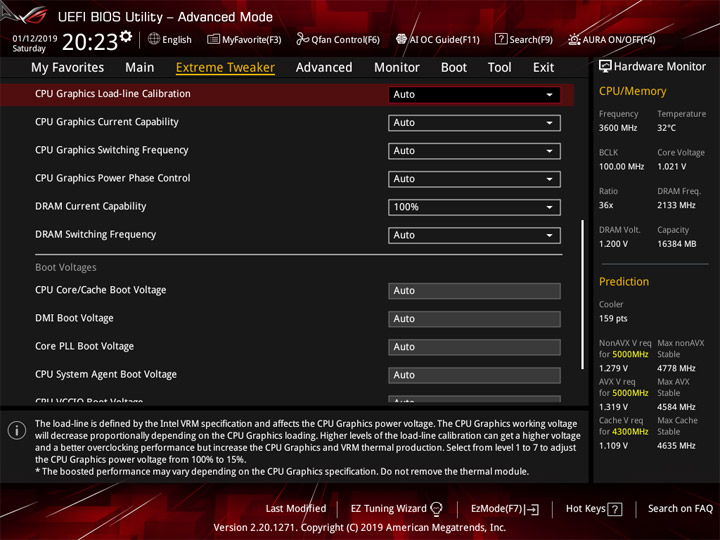
Task: Select DMI Boot Voltage label
Action: pyautogui.click(x=74, y=318)
